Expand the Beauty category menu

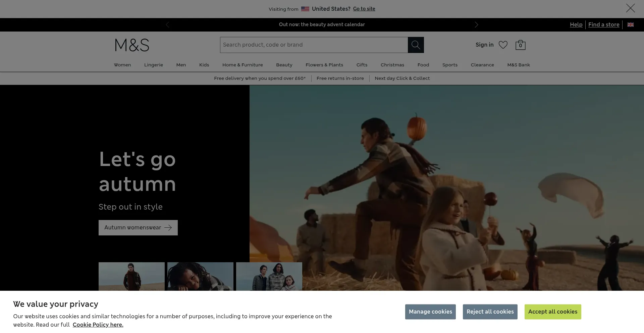tap(284, 65)
